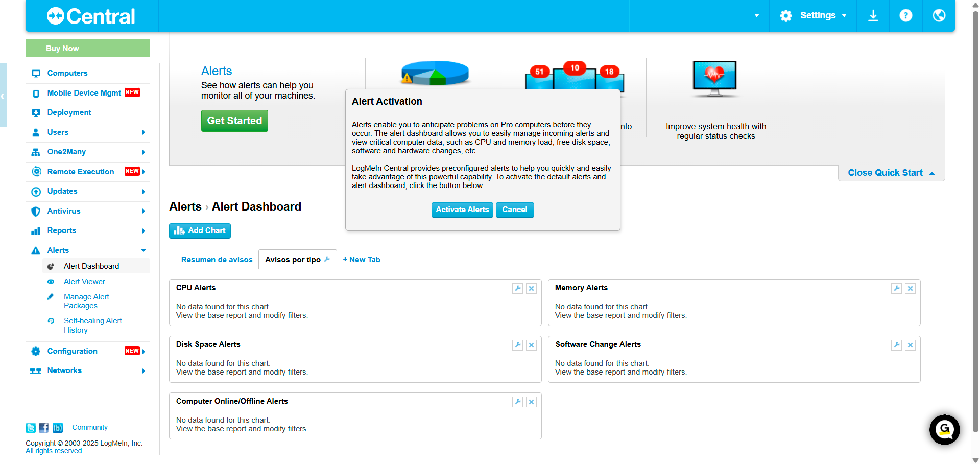Edit Computer Online/Offline Alerts chart settings
The image size is (980, 464).
coord(518,402)
